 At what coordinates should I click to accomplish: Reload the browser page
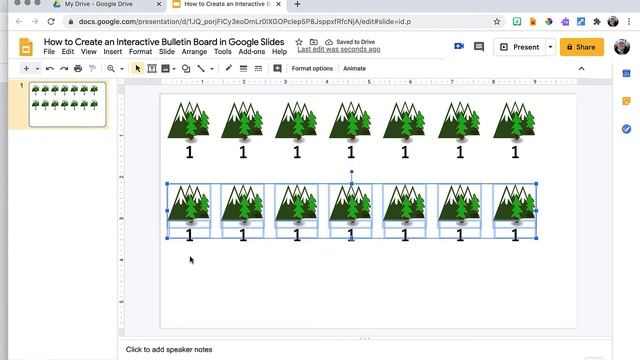(x=51, y=22)
